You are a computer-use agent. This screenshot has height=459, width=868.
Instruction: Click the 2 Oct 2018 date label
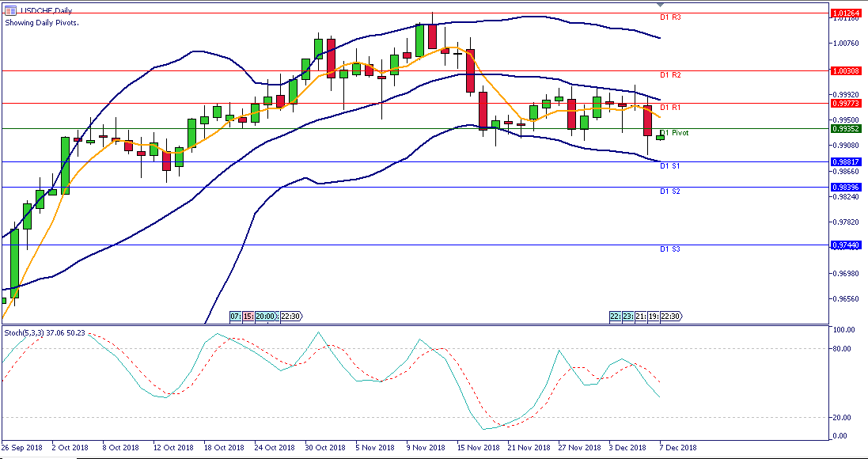70,447
